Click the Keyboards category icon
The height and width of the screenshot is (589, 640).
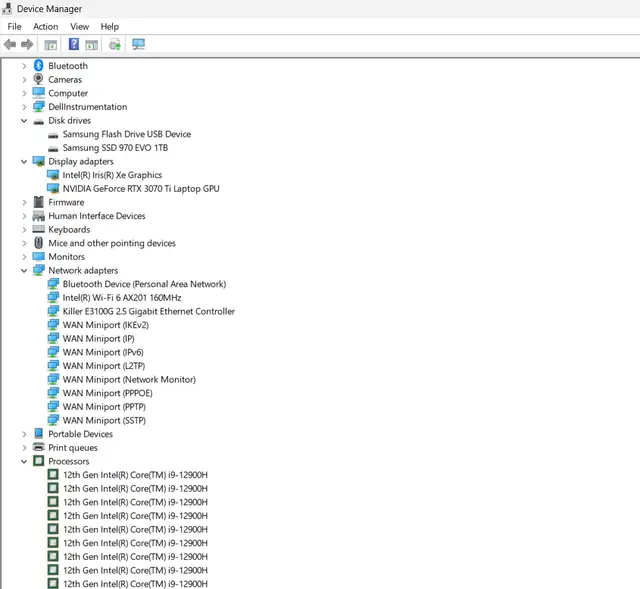coord(39,230)
